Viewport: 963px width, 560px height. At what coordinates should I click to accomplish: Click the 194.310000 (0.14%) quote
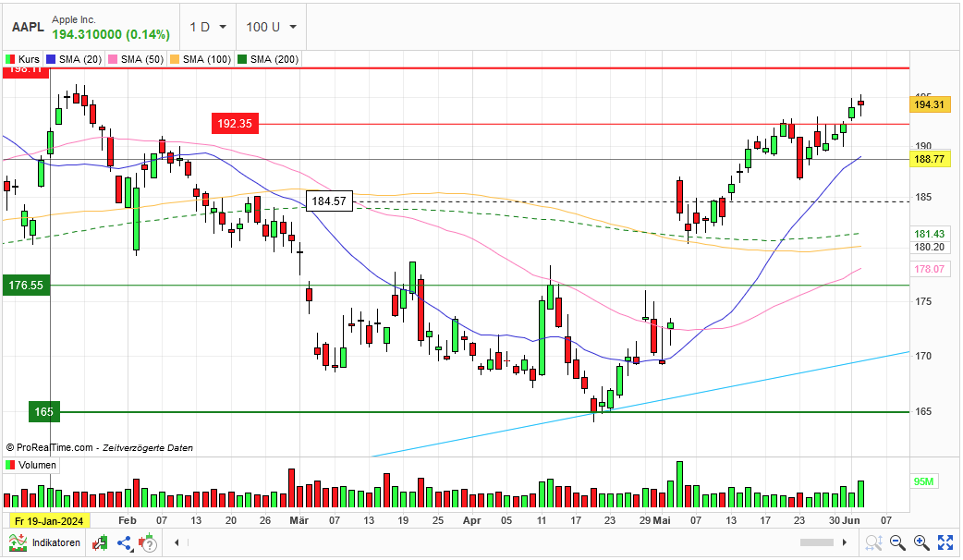(111, 34)
